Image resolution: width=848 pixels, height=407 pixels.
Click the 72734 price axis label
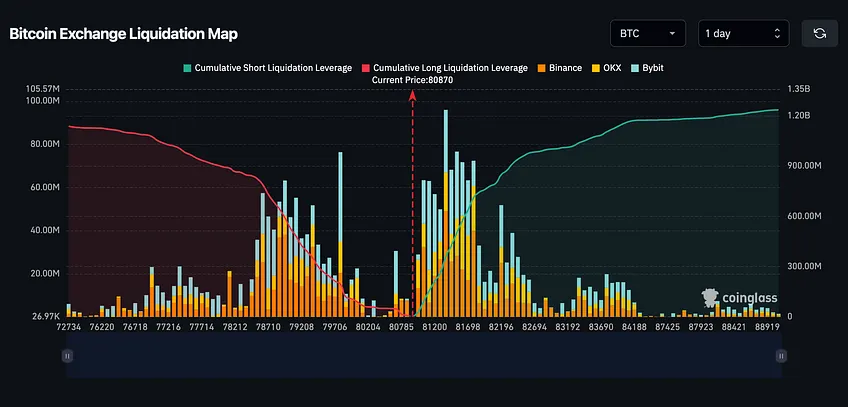[x=69, y=328]
